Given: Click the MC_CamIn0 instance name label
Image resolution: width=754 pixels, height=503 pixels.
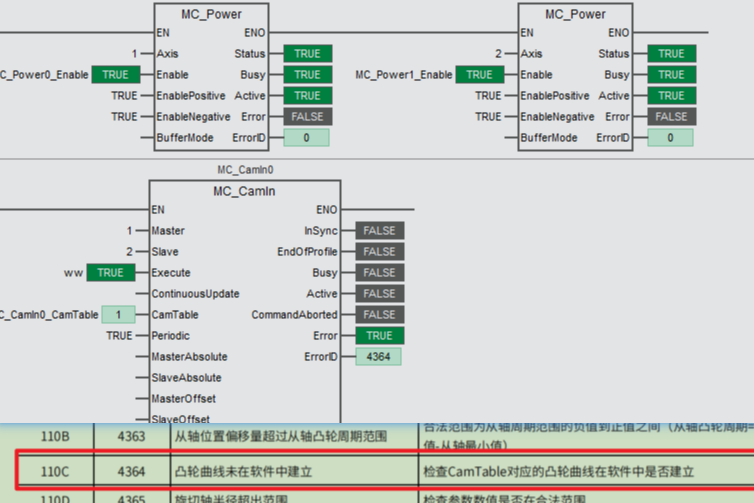Looking at the screenshot, I should pyautogui.click(x=245, y=170).
